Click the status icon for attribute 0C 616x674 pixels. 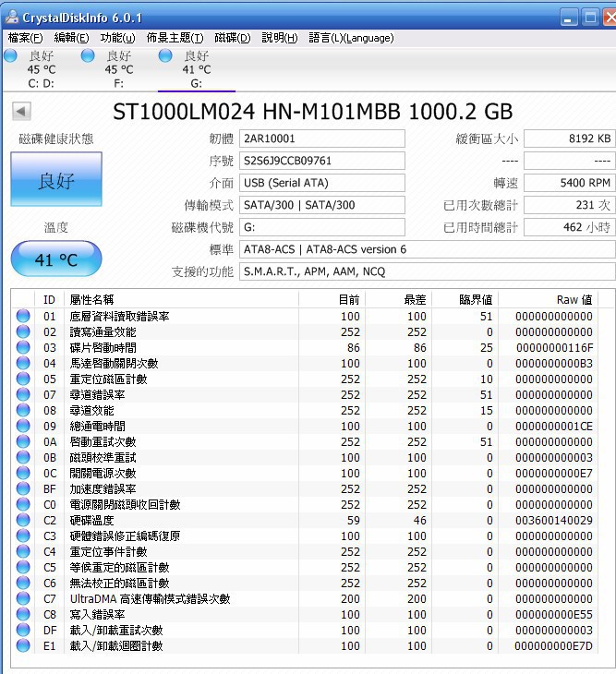pyautogui.click(x=23, y=473)
